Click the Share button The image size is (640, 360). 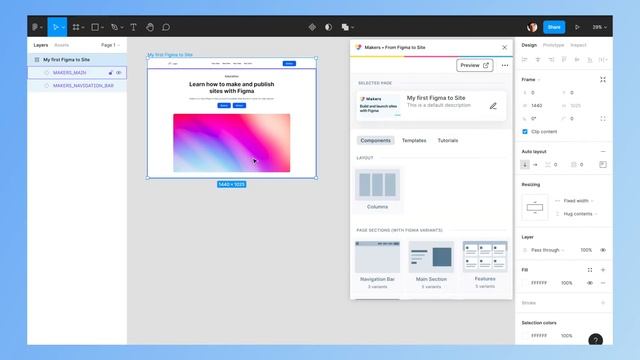554,27
